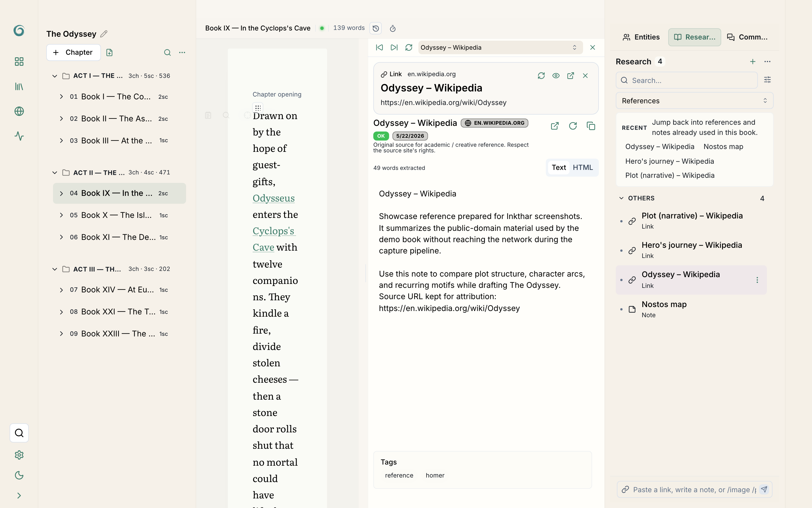Switch to HTML view
The height and width of the screenshot is (508, 812).
[583, 167]
